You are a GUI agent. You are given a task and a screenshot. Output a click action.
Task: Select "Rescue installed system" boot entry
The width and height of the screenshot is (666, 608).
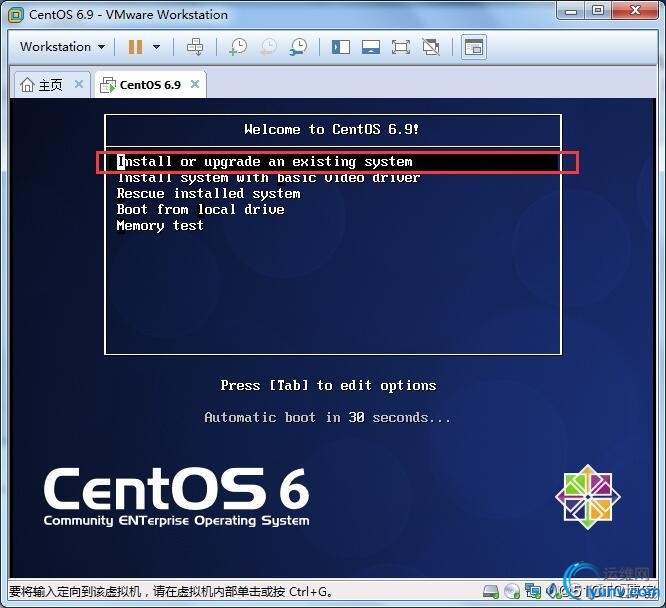click(209, 193)
